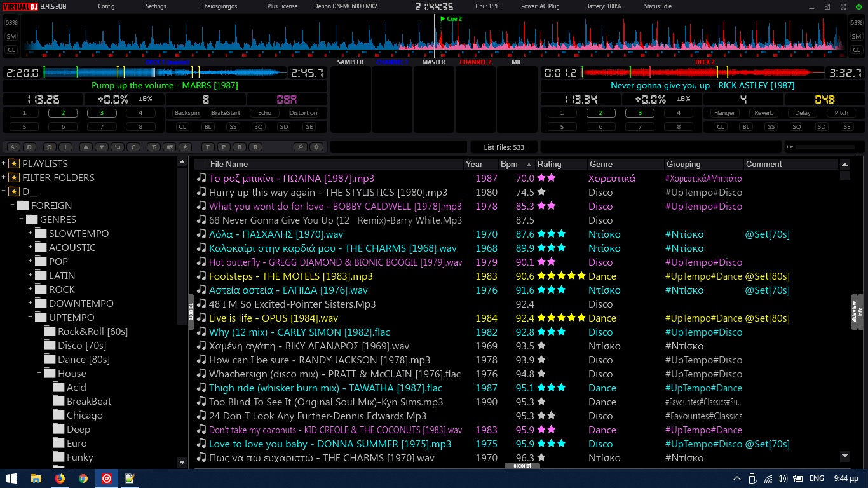Toggle the SM button left of top waveform
The image size is (868, 488).
11,36
